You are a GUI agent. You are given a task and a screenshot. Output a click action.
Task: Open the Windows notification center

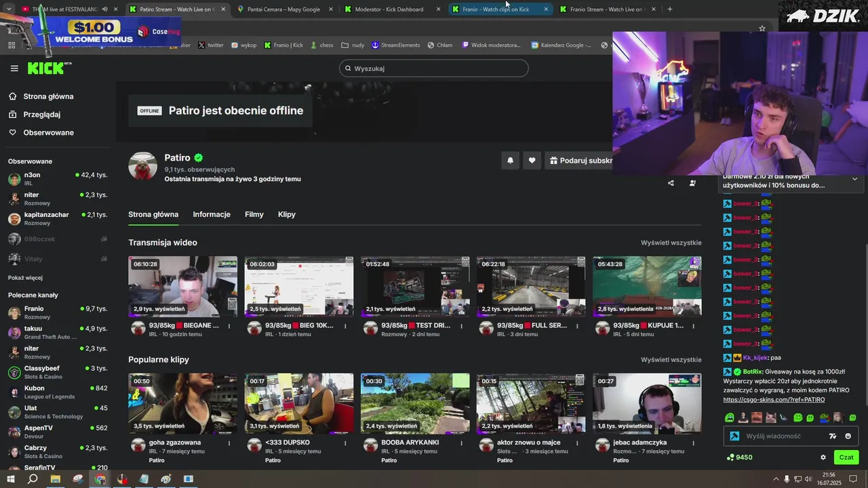point(853,479)
